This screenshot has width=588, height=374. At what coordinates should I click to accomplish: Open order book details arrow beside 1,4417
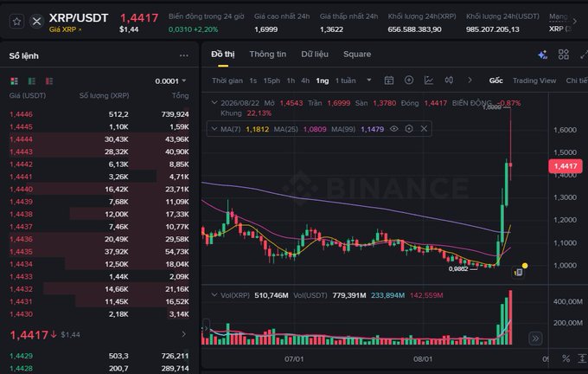coord(183,334)
